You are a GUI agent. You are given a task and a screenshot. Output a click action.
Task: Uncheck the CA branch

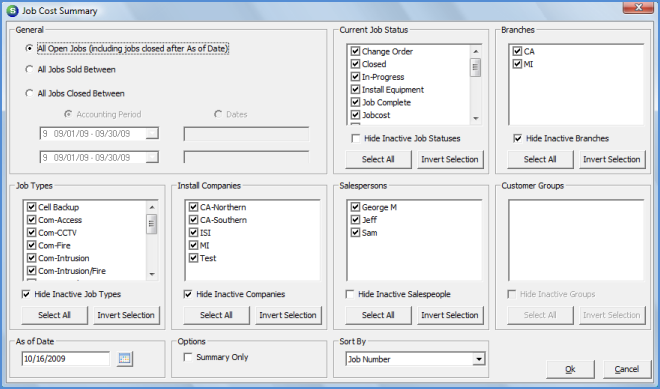pyautogui.click(x=517, y=51)
